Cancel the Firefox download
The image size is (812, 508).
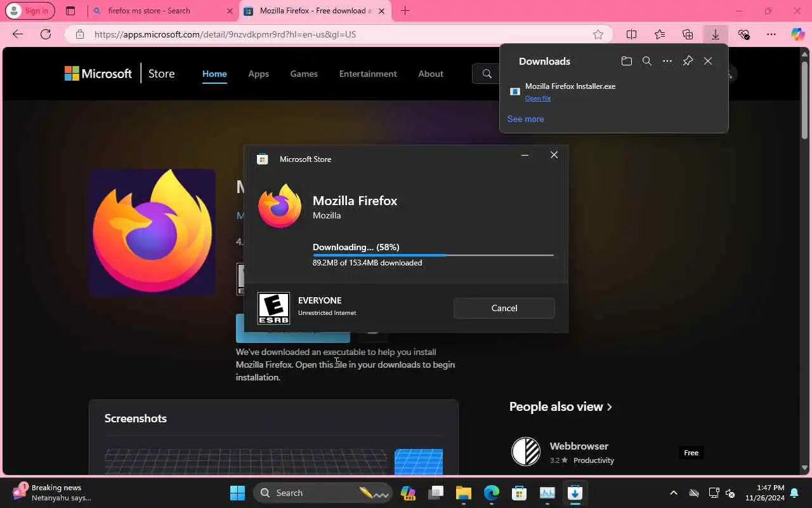(504, 308)
